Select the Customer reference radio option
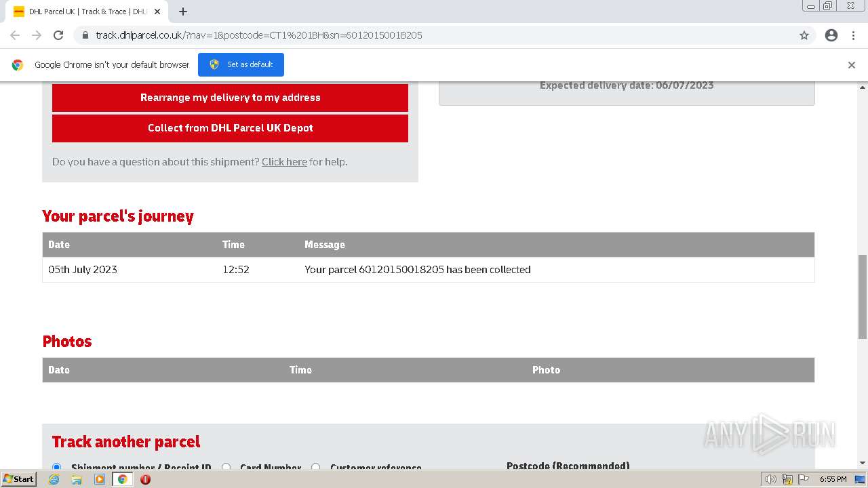Image resolution: width=868 pixels, height=488 pixels. pyautogui.click(x=316, y=468)
